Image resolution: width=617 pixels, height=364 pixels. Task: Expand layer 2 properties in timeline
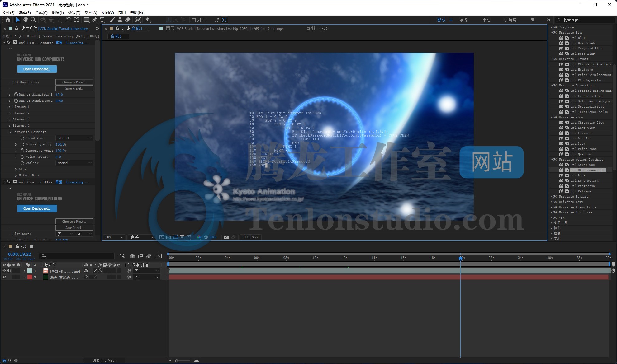[x=25, y=277]
